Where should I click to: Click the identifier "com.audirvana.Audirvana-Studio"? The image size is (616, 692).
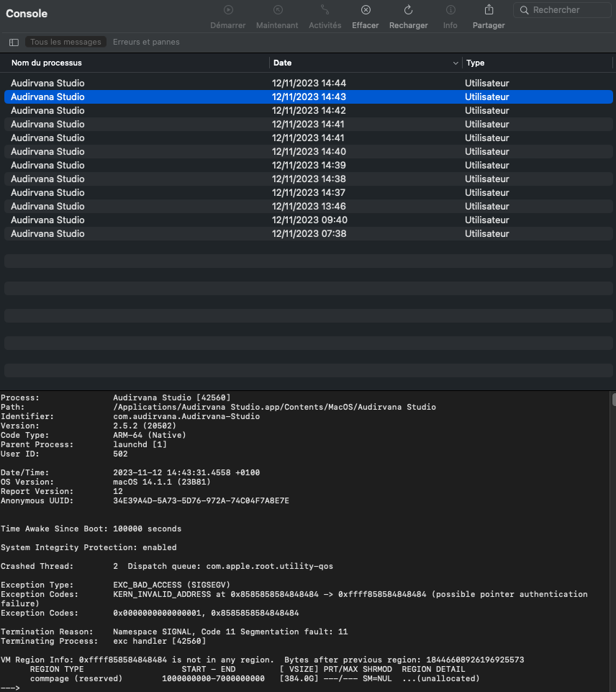click(x=186, y=416)
